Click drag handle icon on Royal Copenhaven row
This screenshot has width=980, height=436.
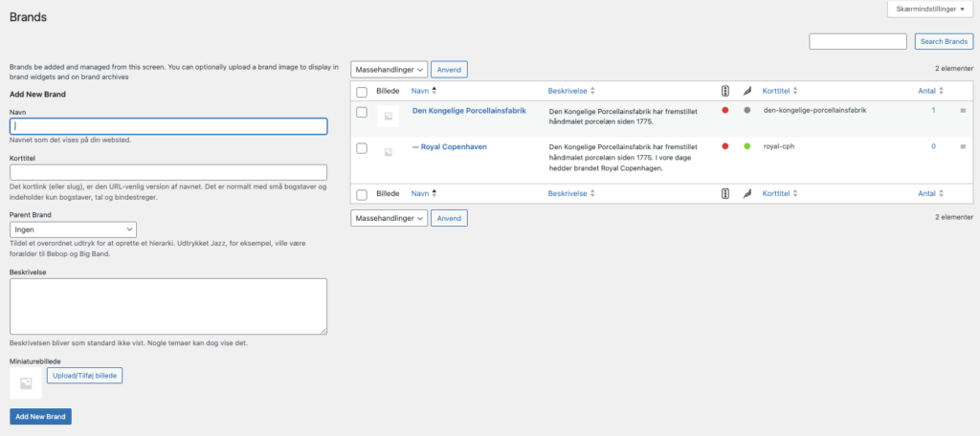click(x=963, y=147)
